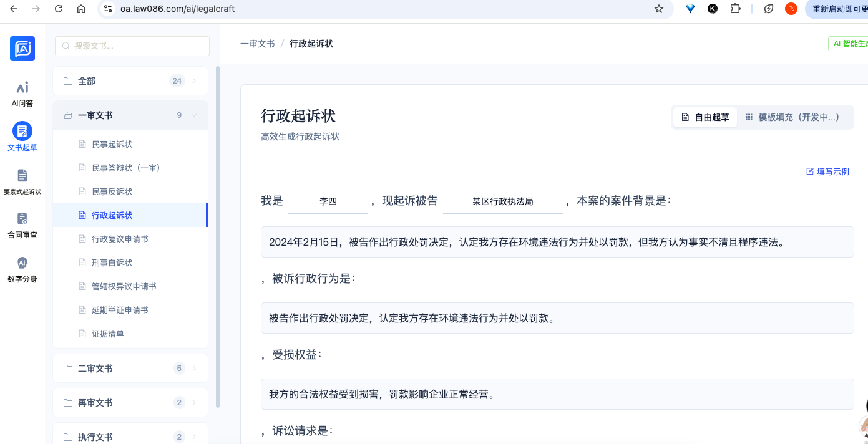
Task: Open the browser extensions puzzle icon
Action: point(735,9)
